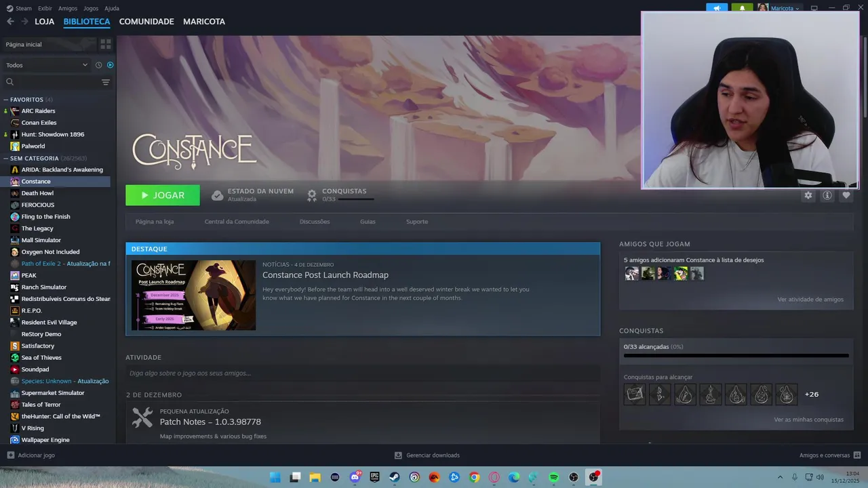
Task: Select V Rising in the library list
Action: [33, 428]
